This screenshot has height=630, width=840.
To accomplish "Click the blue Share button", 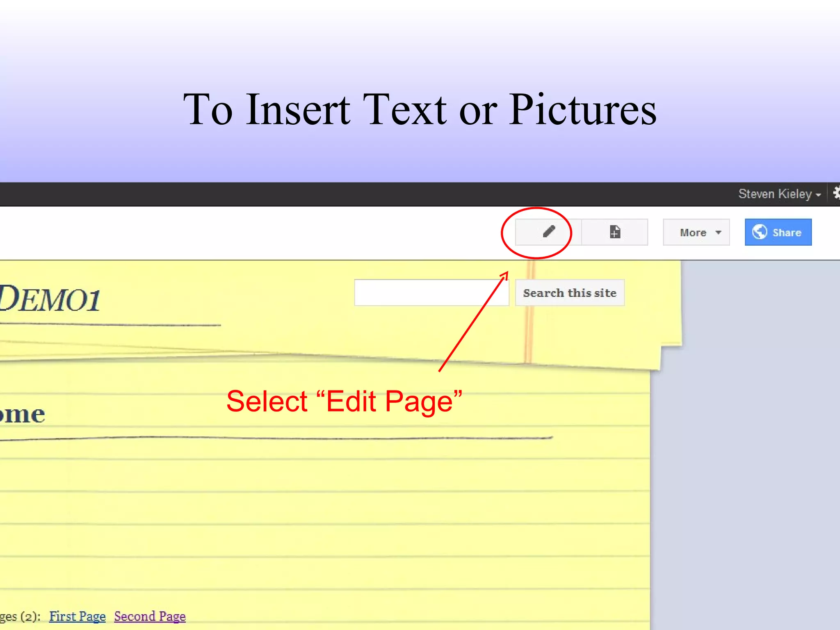I will [778, 232].
